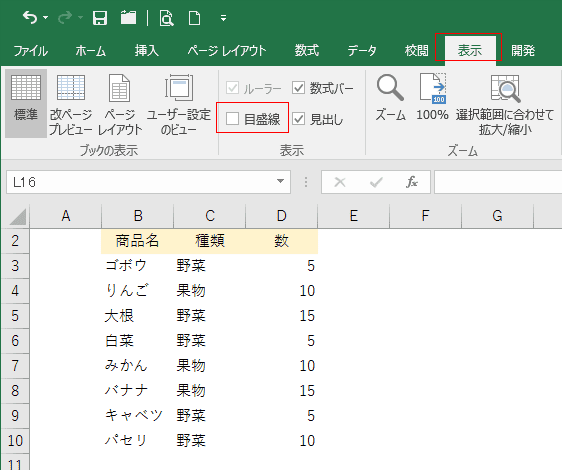Select column D header
This screenshot has height=470, width=562.
[282, 216]
